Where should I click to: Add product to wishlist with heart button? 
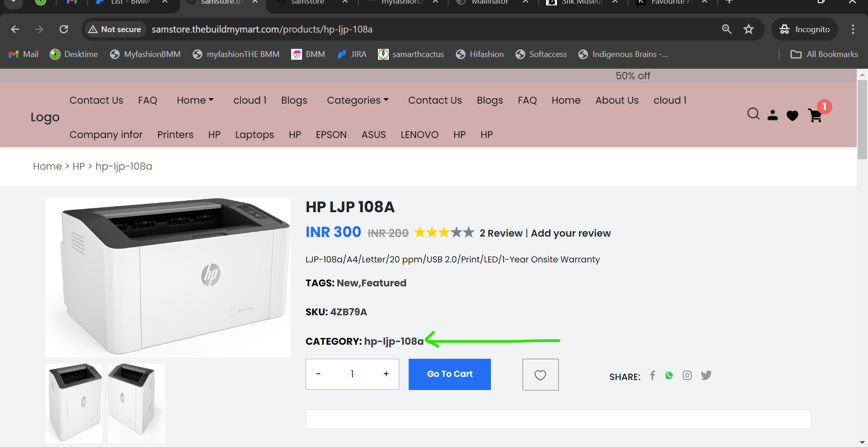(x=541, y=375)
